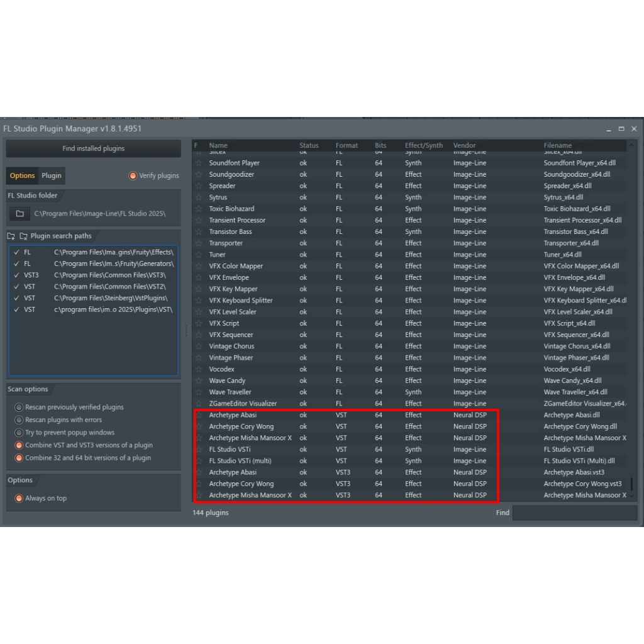Uncheck the Common Files\VST3 search path
The height and width of the screenshot is (644, 644).
16,275
